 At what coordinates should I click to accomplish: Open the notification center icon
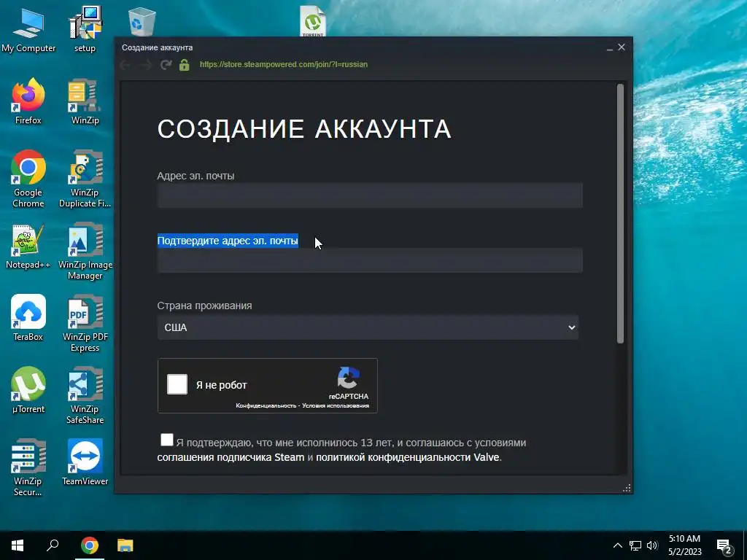click(724, 546)
